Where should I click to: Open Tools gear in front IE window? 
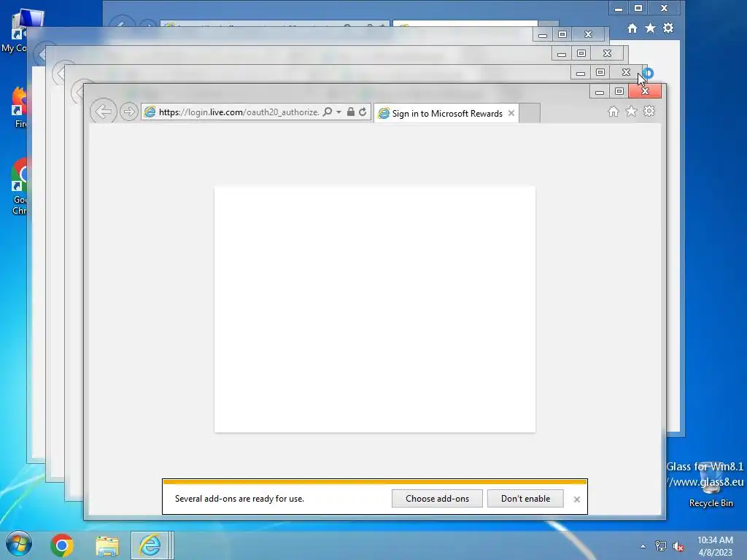pos(649,111)
